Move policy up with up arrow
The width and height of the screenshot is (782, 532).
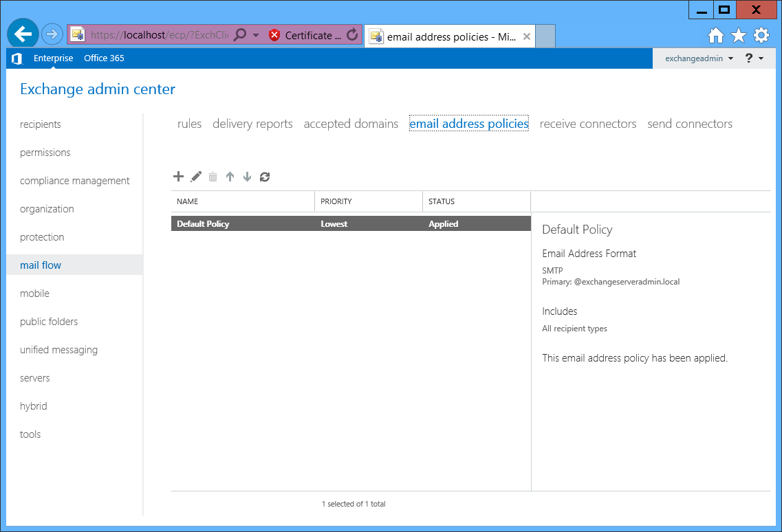click(230, 177)
